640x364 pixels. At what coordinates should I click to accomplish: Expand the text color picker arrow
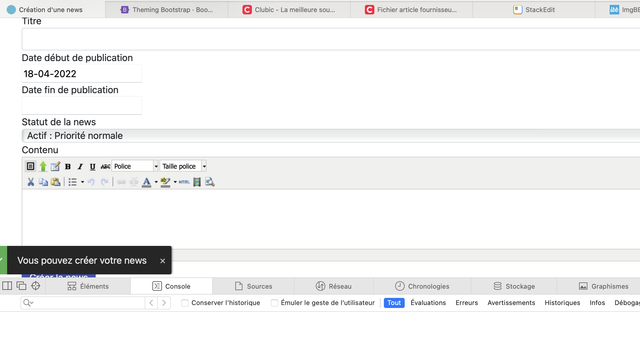pyautogui.click(x=156, y=182)
